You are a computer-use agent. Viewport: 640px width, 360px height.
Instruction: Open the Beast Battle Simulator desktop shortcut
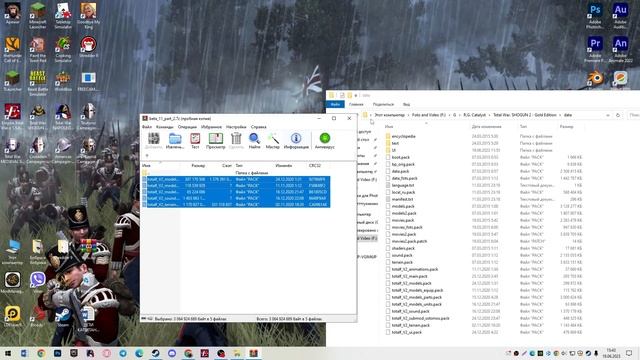pos(38,83)
